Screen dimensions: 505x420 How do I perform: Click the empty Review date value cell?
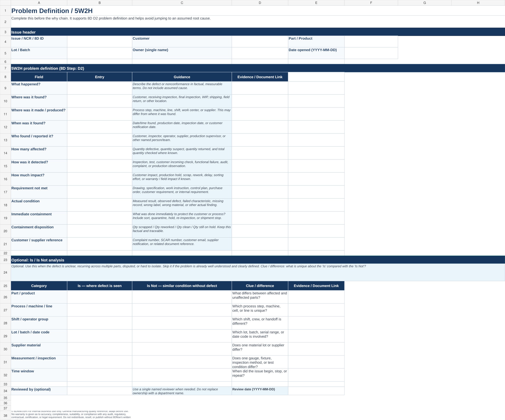[x=316, y=391]
